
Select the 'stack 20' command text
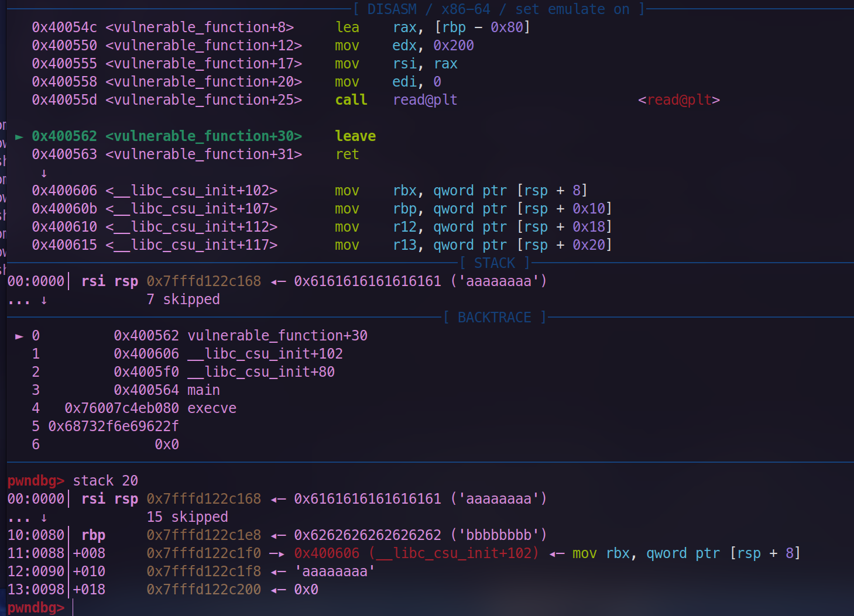point(105,480)
